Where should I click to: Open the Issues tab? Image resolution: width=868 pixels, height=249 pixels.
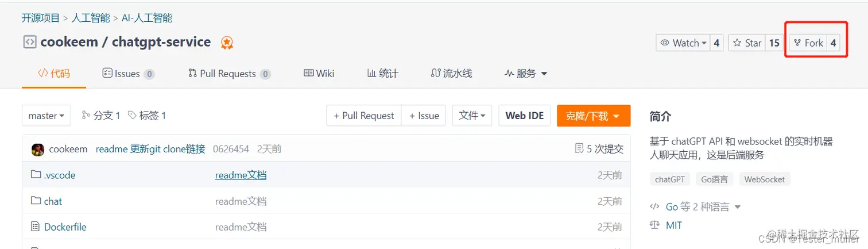(128, 73)
